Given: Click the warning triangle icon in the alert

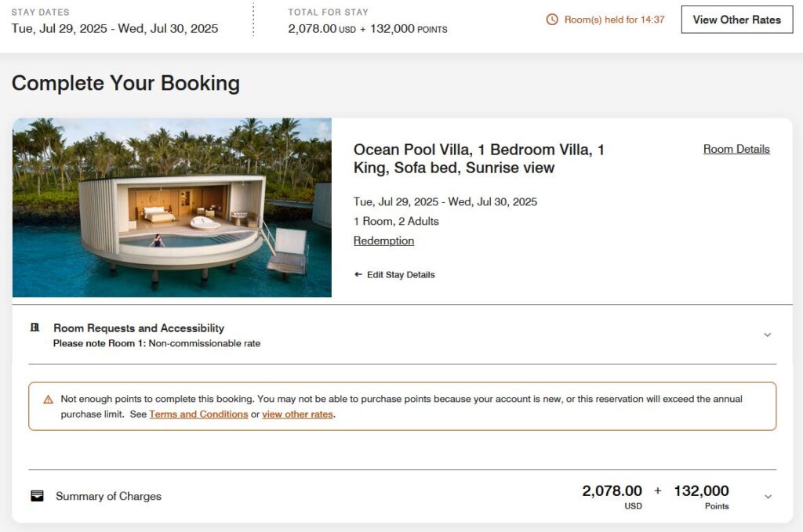Looking at the screenshot, I should 48,400.
